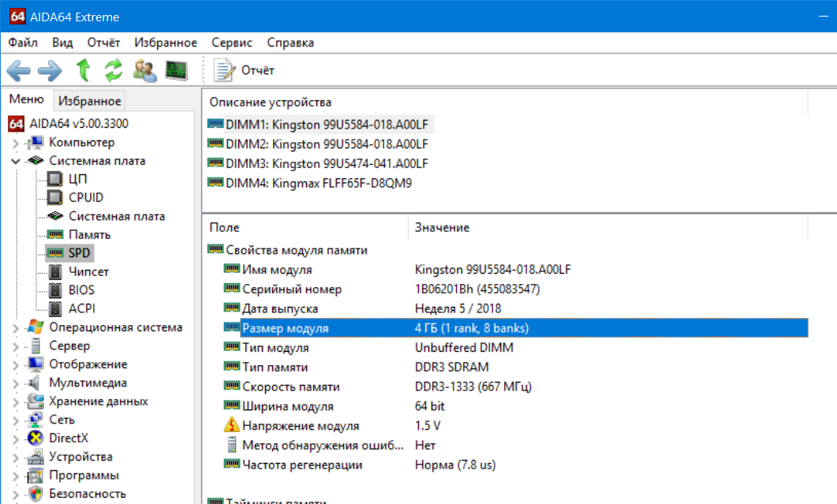The width and height of the screenshot is (837, 504).
Task: Click the Сервер tower icon
Action: click(35, 346)
